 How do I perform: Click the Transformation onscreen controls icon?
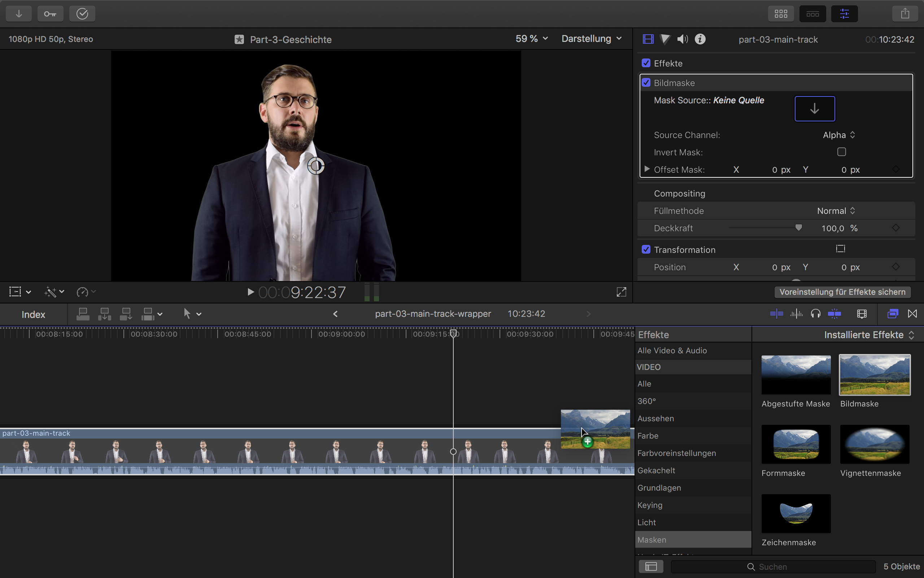pyautogui.click(x=840, y=249)
